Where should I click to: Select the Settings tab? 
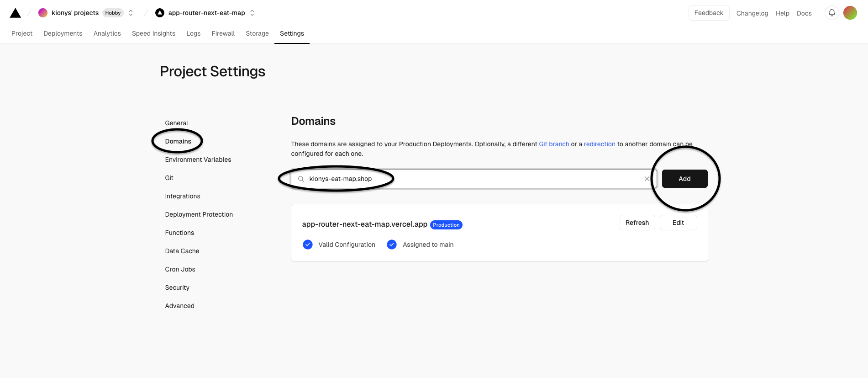(292, 33)
